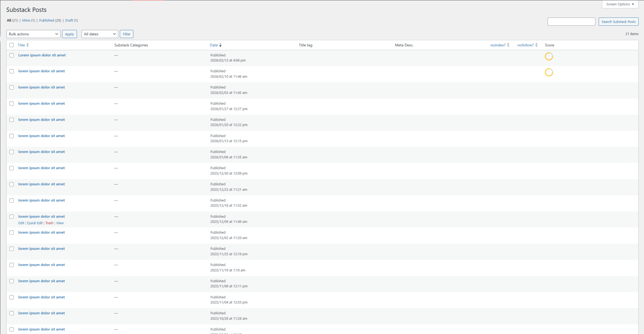Image resolution: width=644 pixels, height=334 pixels.
Task: Expand the Screen Options panel
Action: pyautogui.click(x=620, y=4)
